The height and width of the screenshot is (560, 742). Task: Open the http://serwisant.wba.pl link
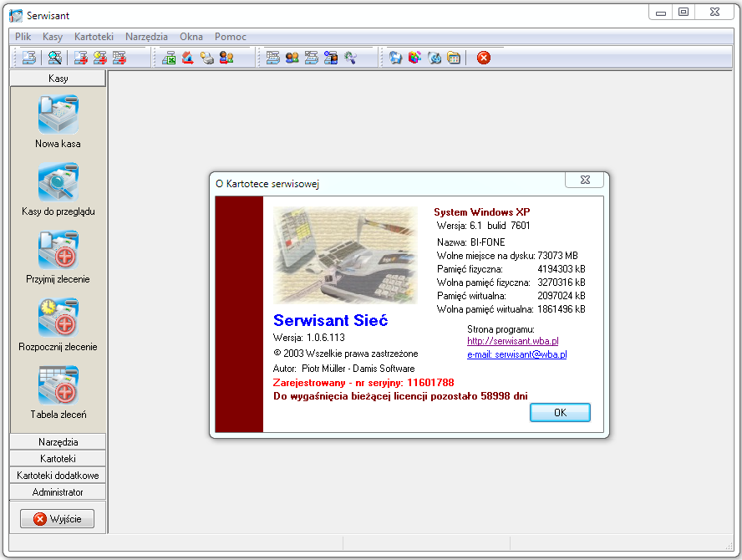click(512, 341)
